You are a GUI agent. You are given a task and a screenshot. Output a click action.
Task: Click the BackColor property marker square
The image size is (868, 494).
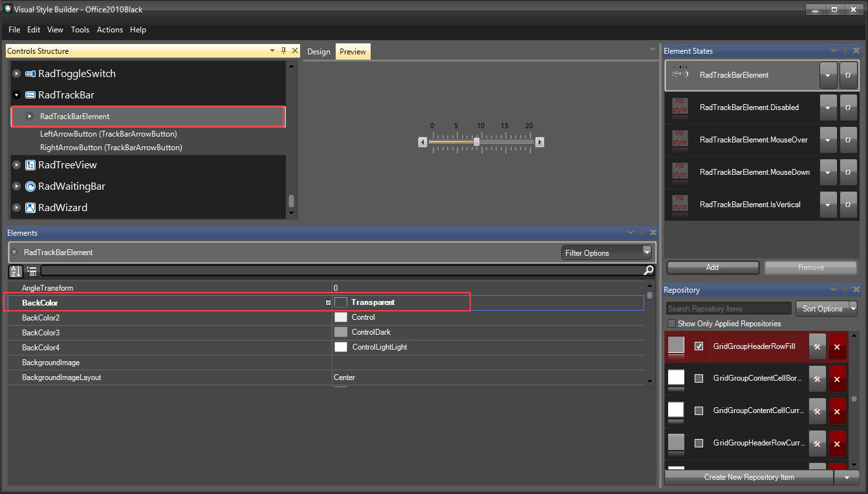point(328,302)
